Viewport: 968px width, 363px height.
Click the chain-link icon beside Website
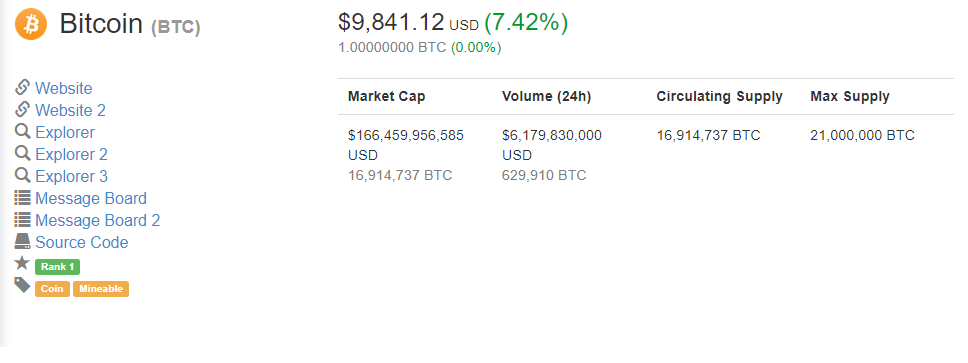tap(23, 88)
